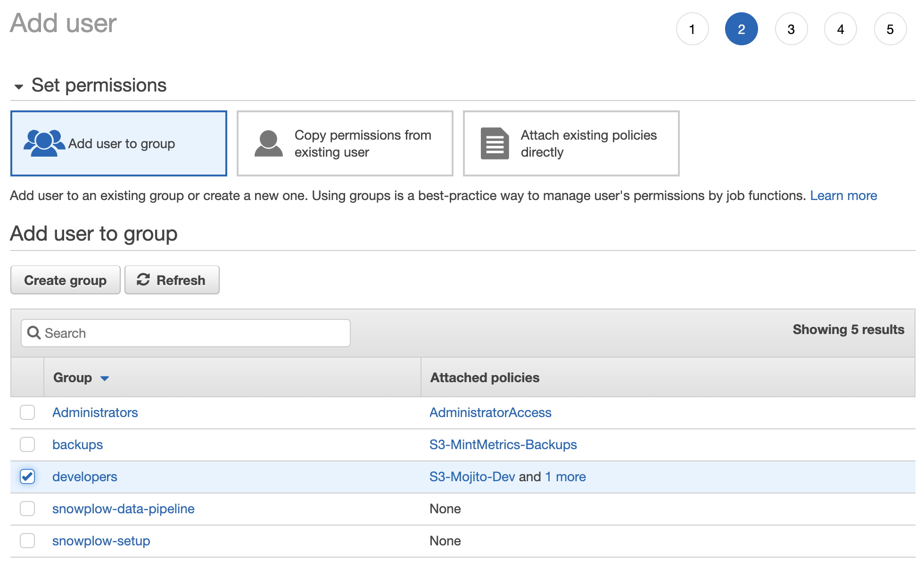Select Attach existing policies directly

[x=571, y=143]
